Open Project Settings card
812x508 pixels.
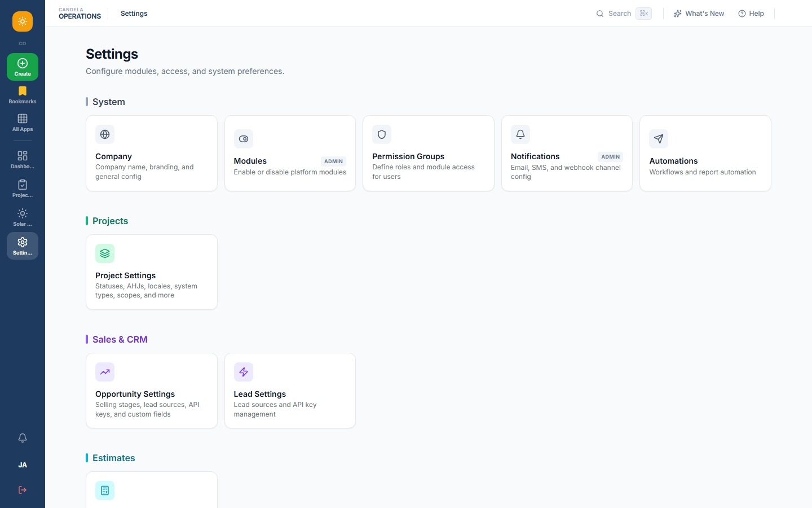click(152, 272)
